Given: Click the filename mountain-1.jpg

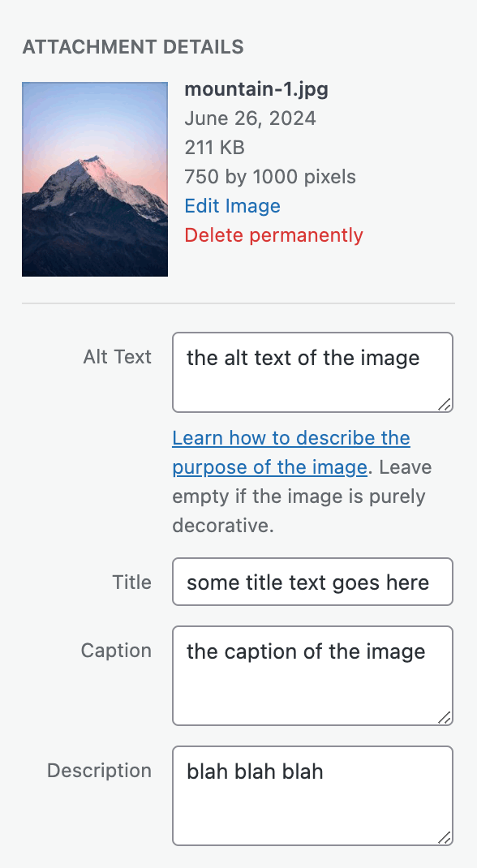Looking at the screenshot, I should 256,89.
